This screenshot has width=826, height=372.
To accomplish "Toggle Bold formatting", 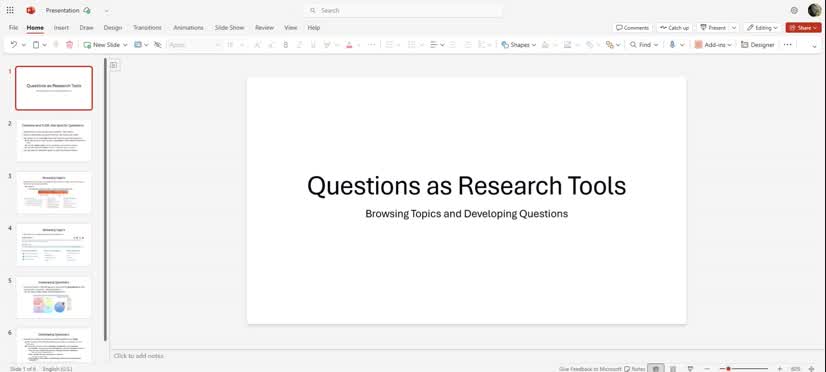I will click(x=286, y=45).
